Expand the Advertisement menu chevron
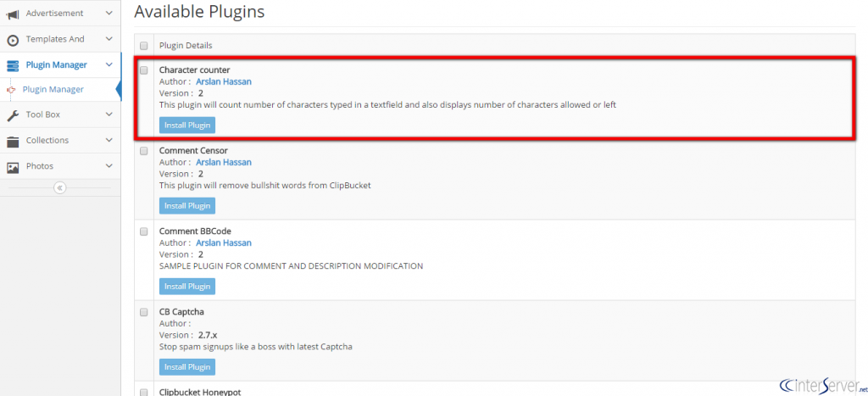This screenshot has width=868, height=396. [109, 14]
